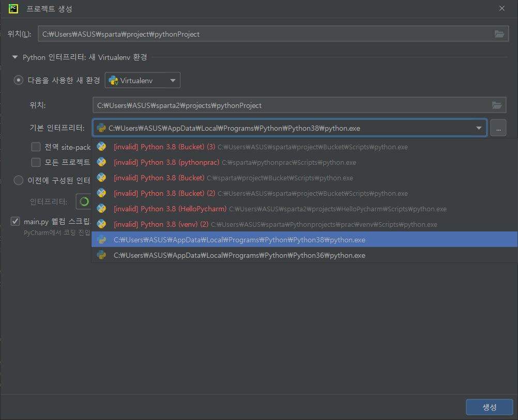Click Python icon beside Python38 path option
The width and height of the screenshot is (518, 420).
pyautogui.click(x=101, y=240)
